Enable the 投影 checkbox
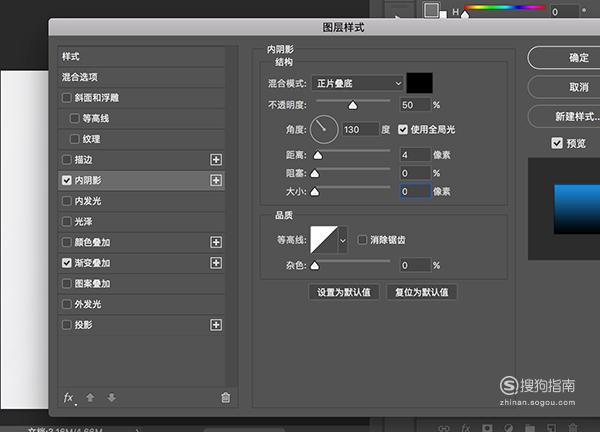The image size is (600, 432). [x=67, y=325]
